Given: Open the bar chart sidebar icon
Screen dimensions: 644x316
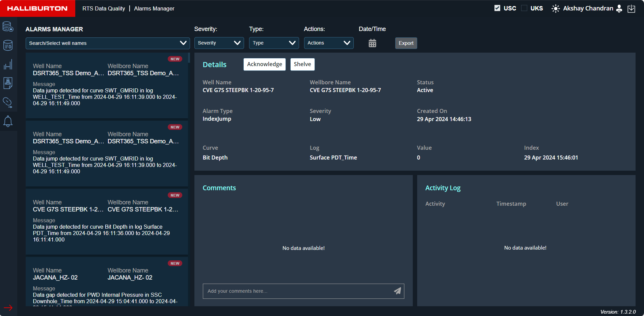Looking at the screenshot, I should pos(8,64).
